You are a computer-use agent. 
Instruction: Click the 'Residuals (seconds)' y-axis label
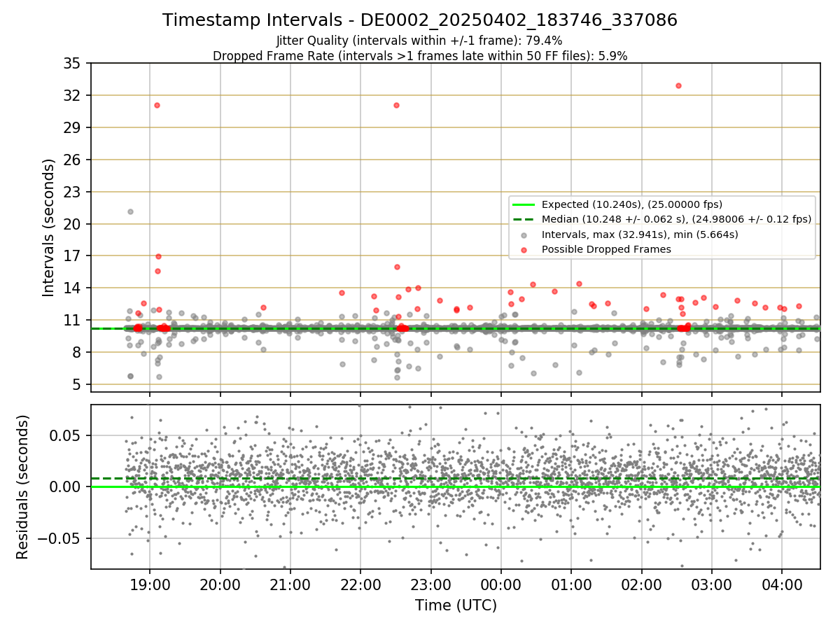click(x=22, y=487)
